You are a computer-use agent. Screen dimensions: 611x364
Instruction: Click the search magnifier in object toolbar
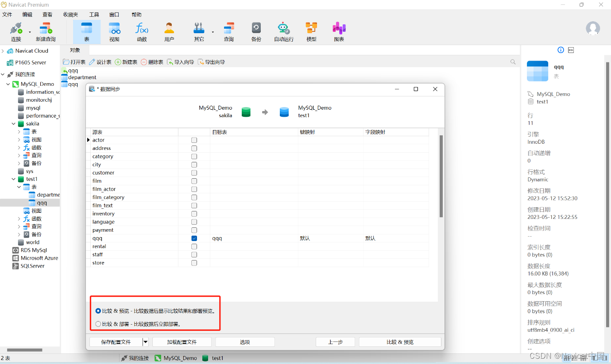(513, 62)
